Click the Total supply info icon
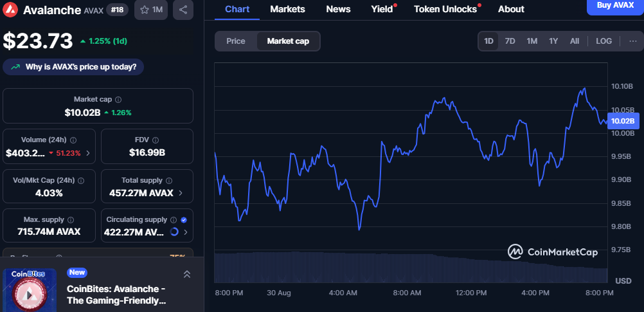Viewport: 644px width, 312px height. point(169,181)
